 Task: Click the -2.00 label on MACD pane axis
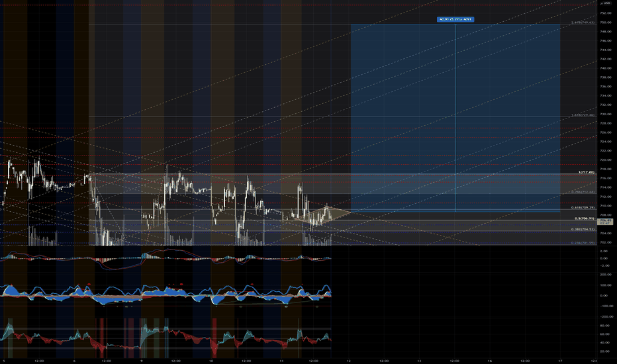pyautogui.click(x=604, y=265)
